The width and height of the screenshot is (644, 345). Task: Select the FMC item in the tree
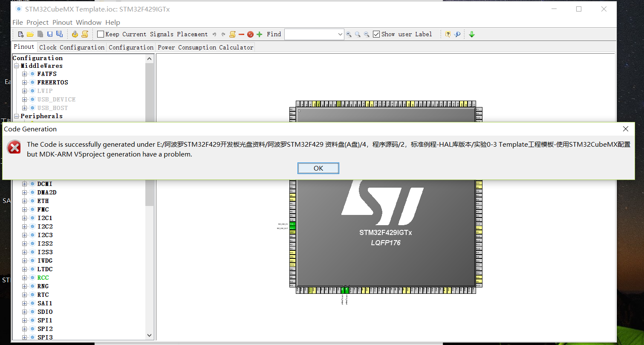[43, 209]
